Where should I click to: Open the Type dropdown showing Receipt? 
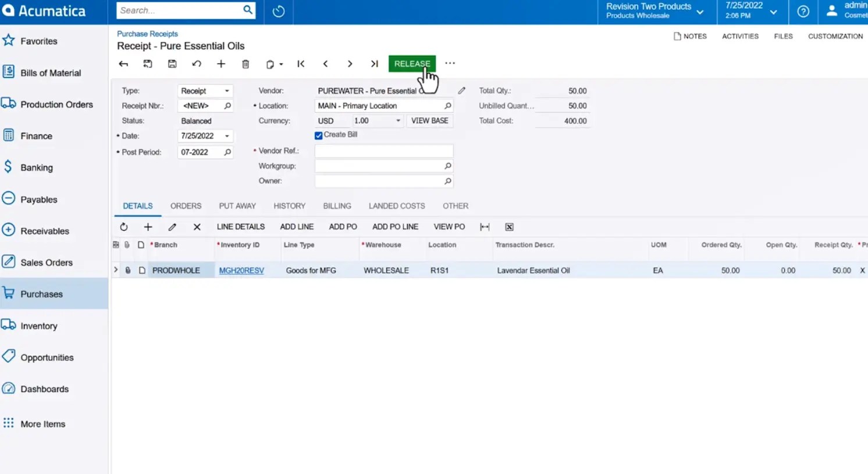(226, 91)
